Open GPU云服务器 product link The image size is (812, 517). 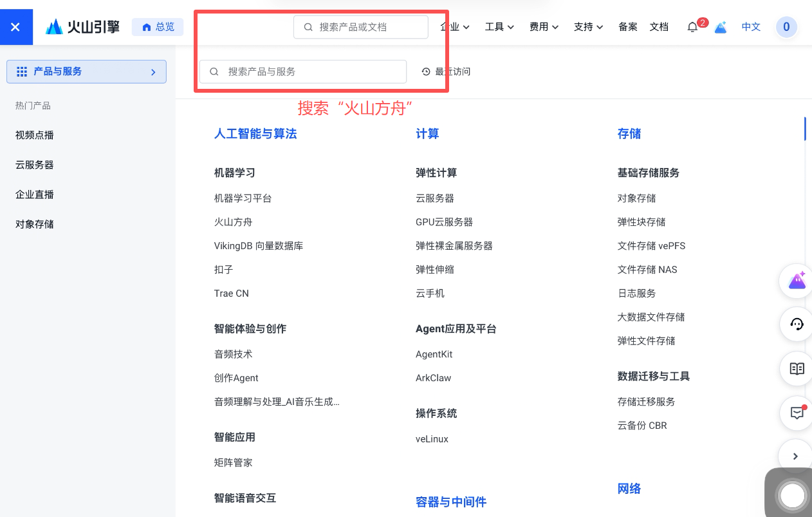coord(445,222)
